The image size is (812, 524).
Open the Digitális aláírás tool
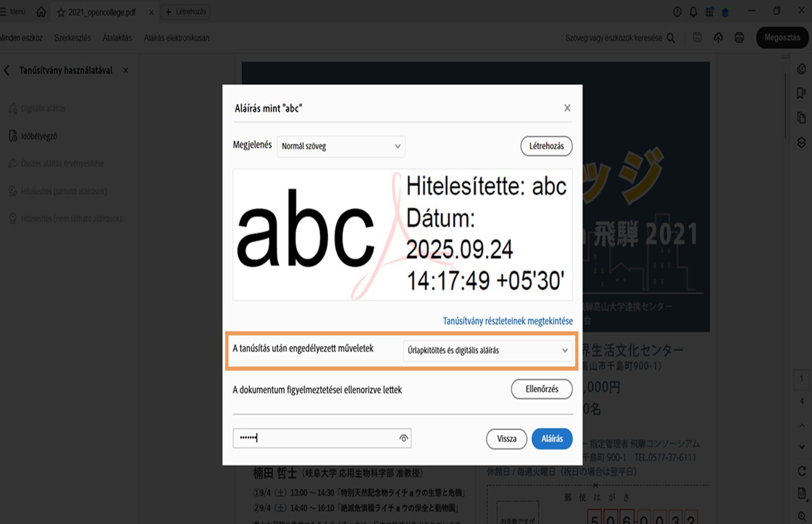pos(43,108)
